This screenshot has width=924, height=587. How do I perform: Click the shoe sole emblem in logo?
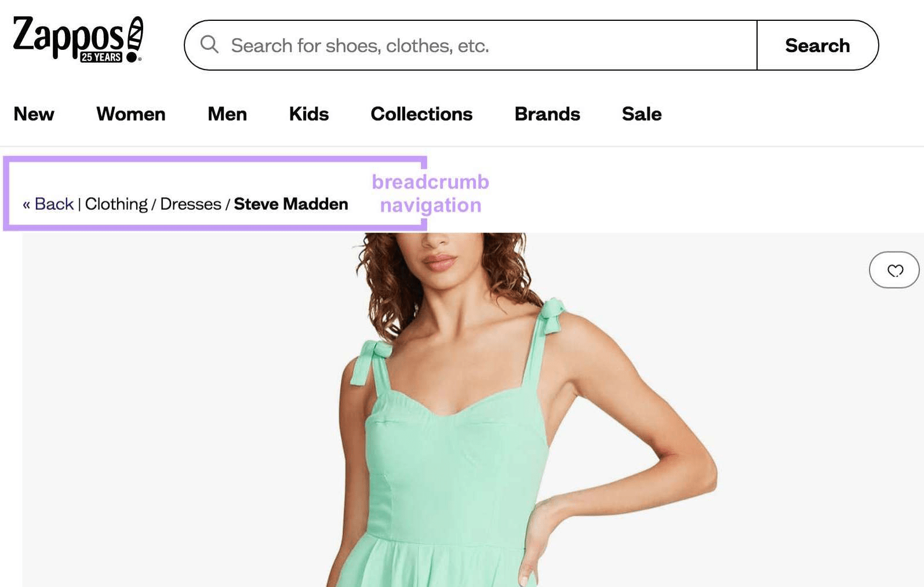(x=134, y=39)
